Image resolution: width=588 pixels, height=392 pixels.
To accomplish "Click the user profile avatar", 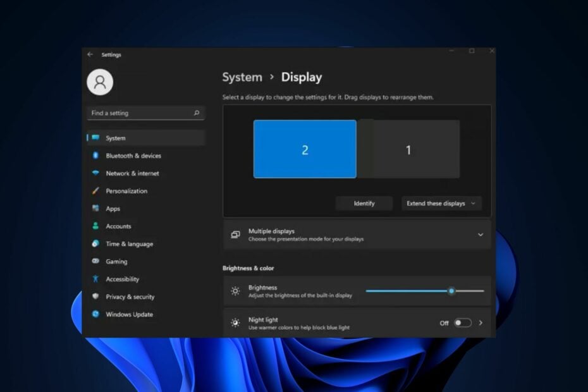I will click(x=100, y=82).
